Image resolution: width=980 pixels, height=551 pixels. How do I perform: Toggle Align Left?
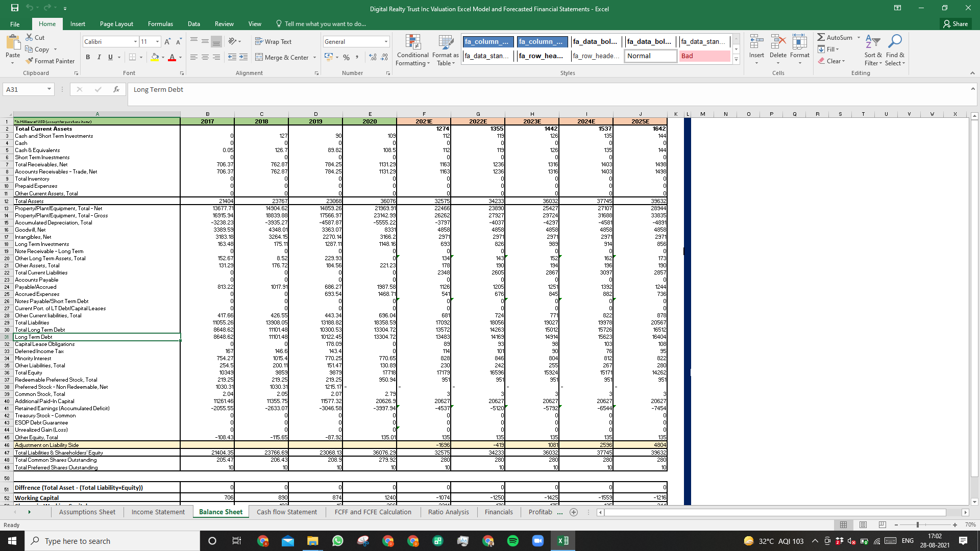193,57
